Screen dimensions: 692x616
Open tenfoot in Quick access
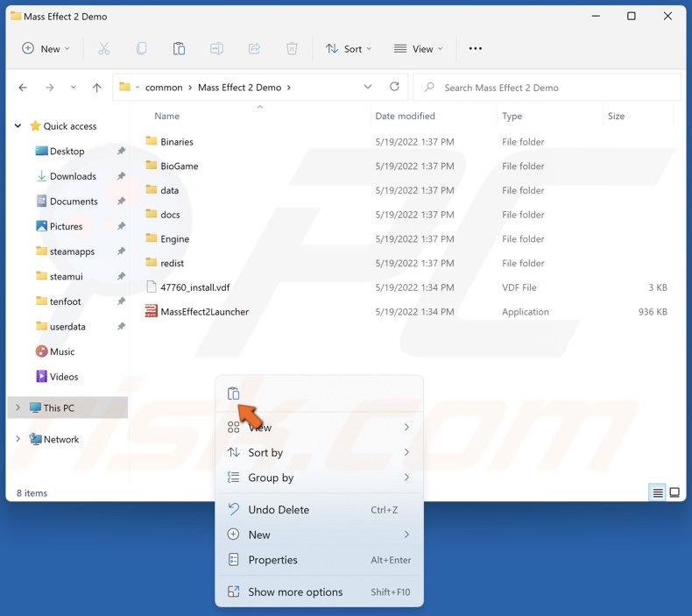[x=59, y=301]
